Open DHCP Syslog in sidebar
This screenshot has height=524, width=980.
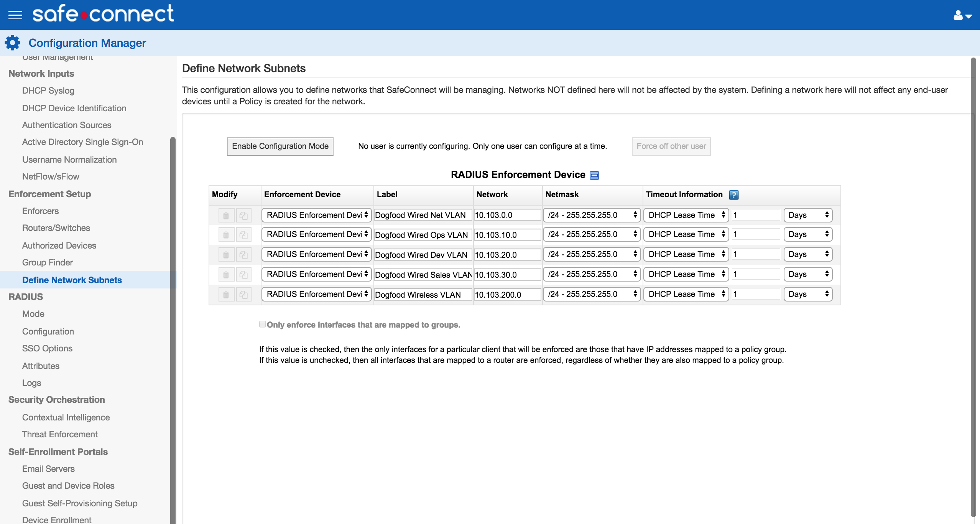(x=48, y=91)
